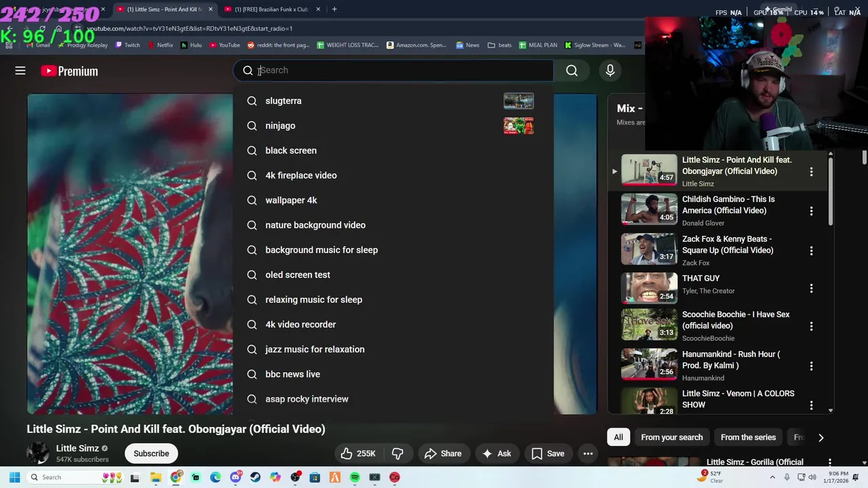Viewport: 868px width, 488px height.
Task: Open options menu for 'This Is America'
Action: click(x=811, y=211)
